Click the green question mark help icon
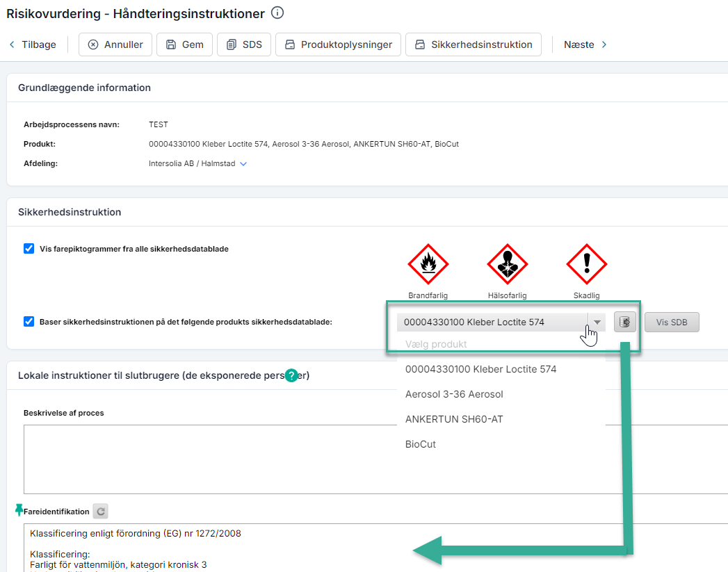The width and height of the screenshot is (728, 572). [x=291, y=375]
